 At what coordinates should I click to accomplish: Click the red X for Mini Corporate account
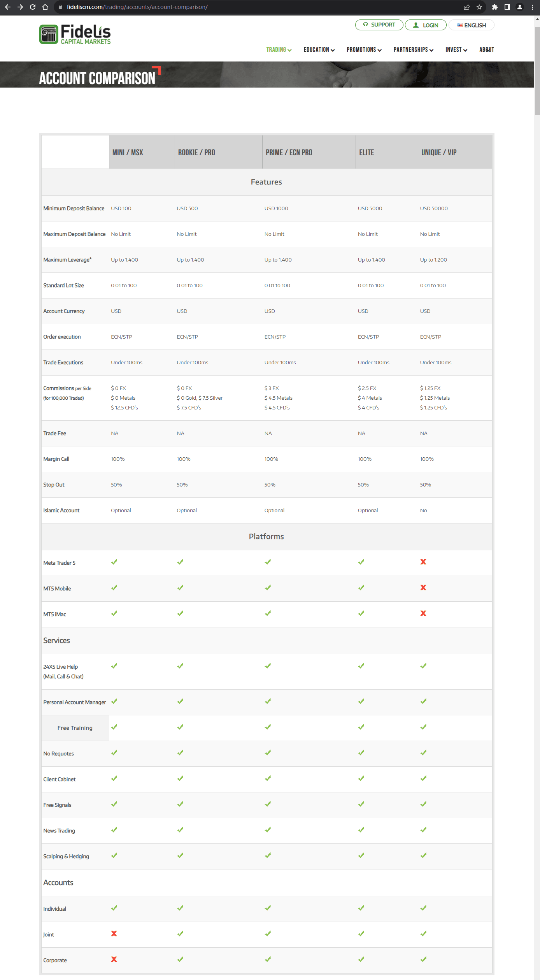[x=114, y=959]
